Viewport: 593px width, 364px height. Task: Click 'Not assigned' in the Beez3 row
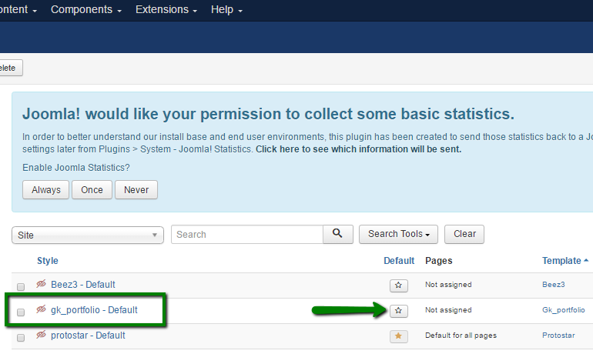448,285
